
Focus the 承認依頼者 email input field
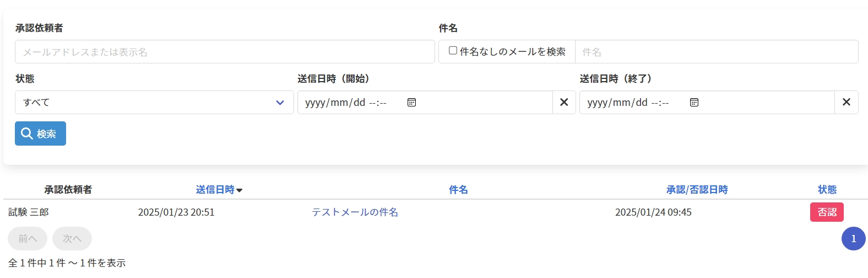pos(225,52)
